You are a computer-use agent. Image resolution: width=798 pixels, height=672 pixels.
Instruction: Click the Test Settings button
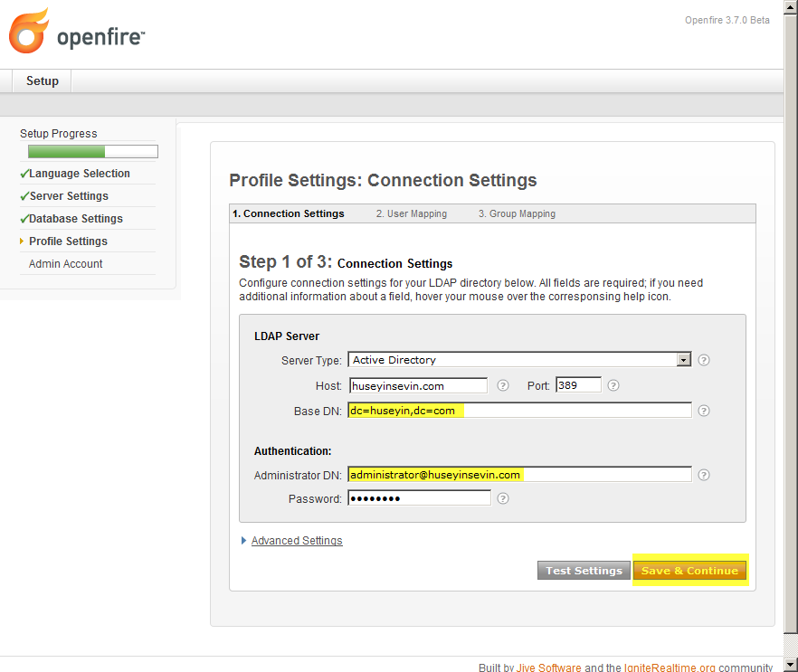click(x=584, y=571)
